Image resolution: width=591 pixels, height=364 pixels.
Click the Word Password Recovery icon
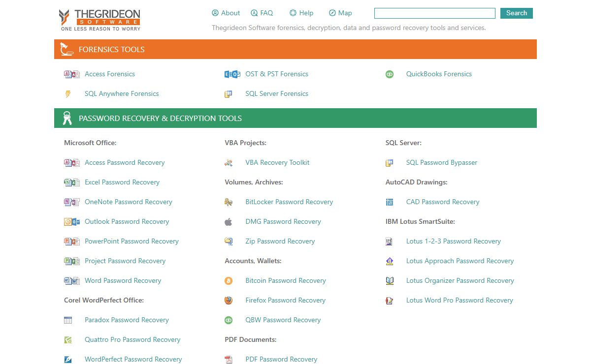tap(72, 281)
